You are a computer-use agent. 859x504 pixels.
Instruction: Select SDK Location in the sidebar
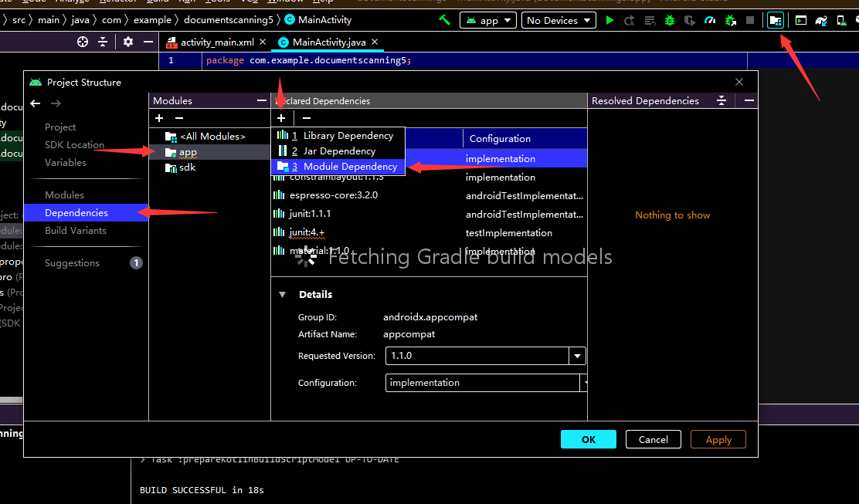(74, 144)
